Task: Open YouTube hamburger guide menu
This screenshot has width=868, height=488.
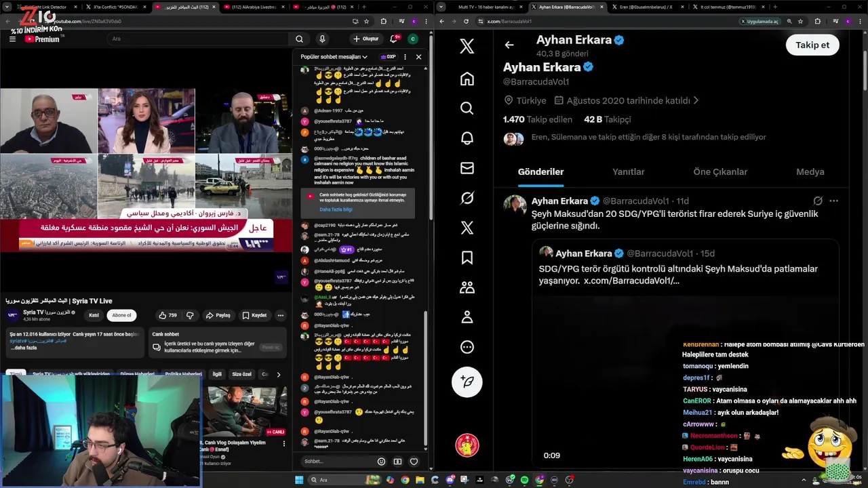Action: [12, 39]
